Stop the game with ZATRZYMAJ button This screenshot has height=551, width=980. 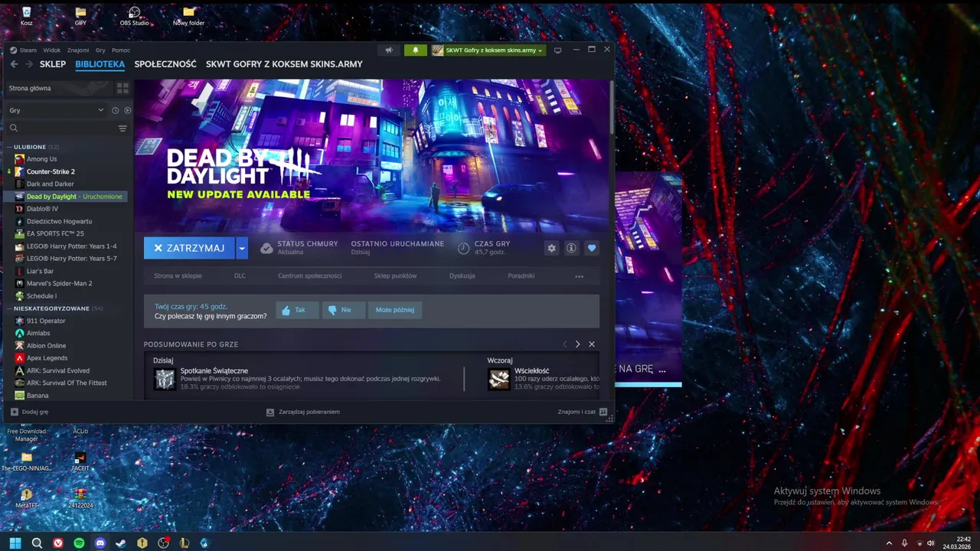click(x=189, y=248)
